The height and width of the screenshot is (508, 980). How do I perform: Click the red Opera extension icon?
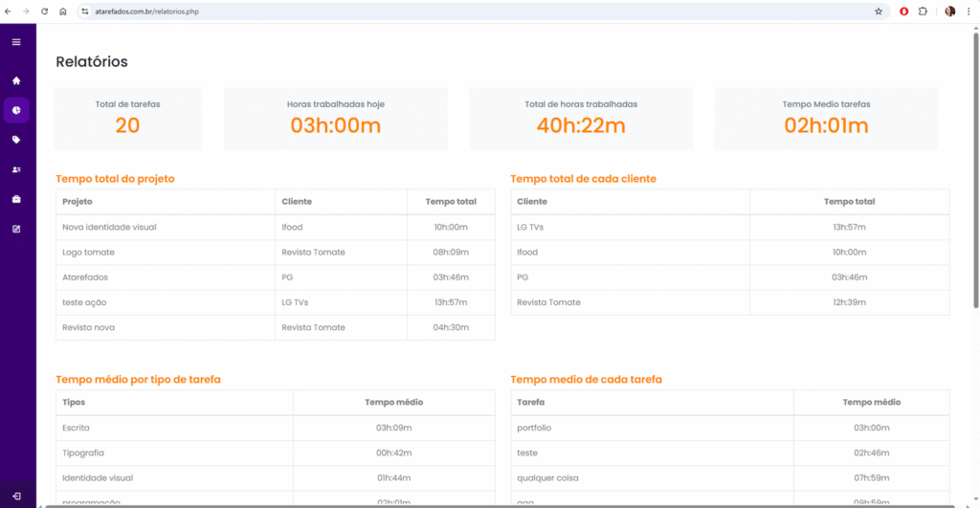[903, 11]
